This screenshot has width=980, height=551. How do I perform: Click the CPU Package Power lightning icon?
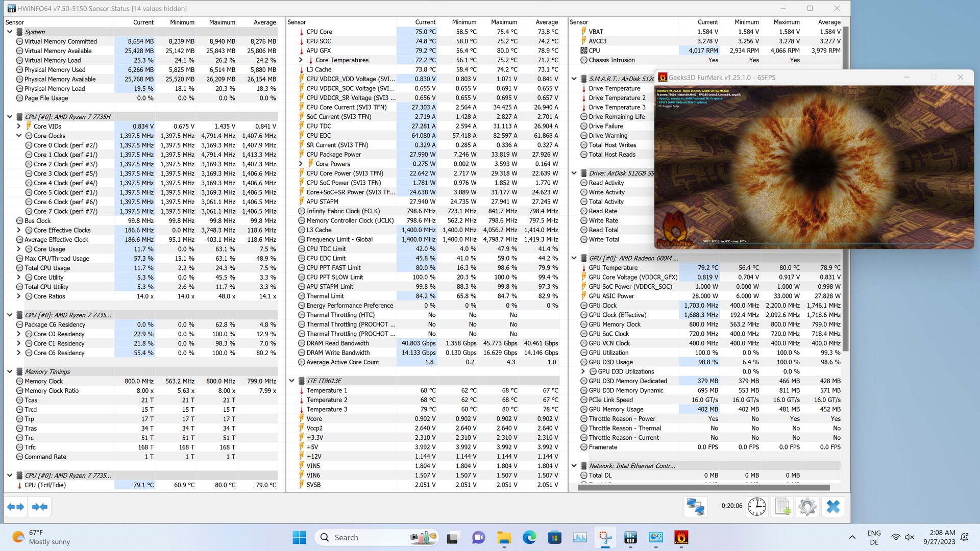(x=301, y=155)
